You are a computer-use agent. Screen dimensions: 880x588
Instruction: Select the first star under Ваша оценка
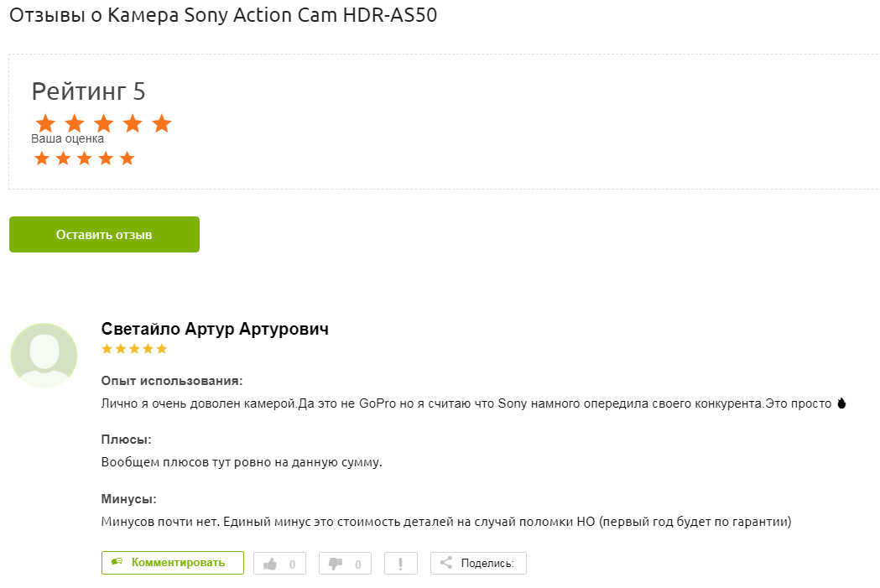click(42, 159)
